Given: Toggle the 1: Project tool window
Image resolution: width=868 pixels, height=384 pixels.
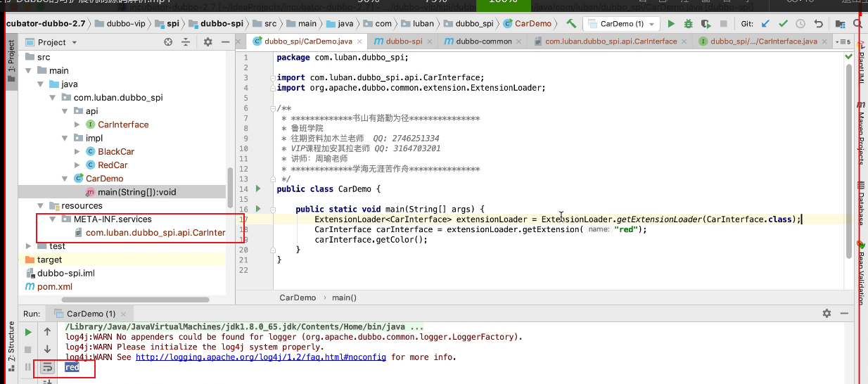Looking at the screenshot, I should tap(11, 60).
